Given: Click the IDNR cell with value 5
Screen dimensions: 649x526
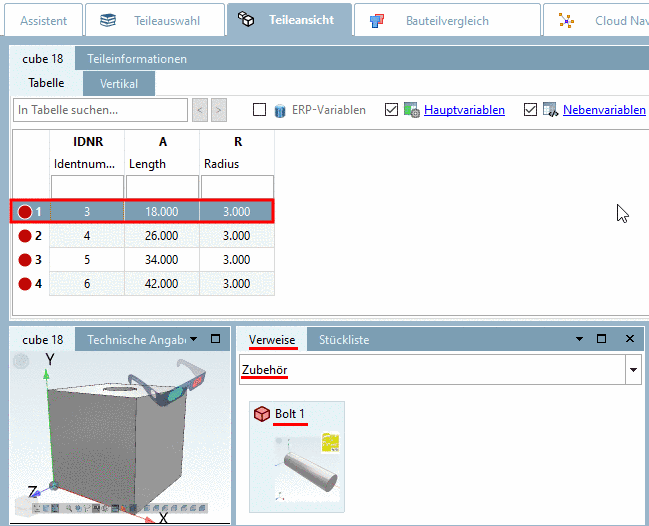Looking at the screenshot, I should pyautogui.click(x=87, y=260).
